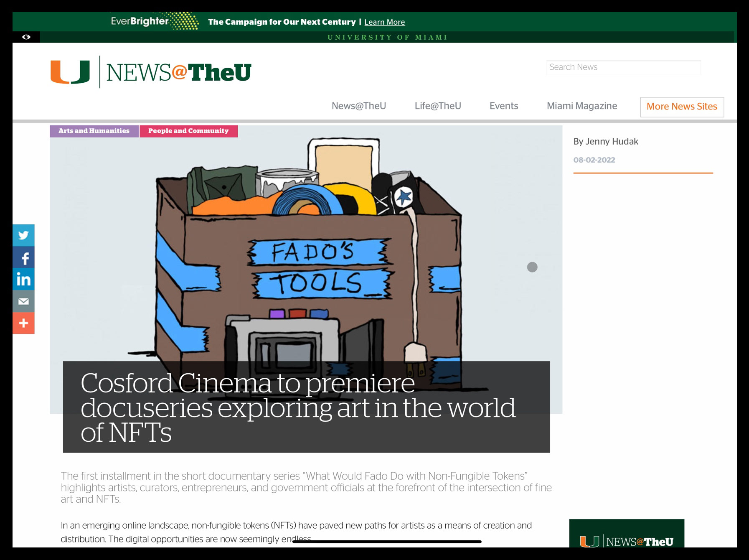This screenshot has width=749, height=560.
Task: Share the article on Facebook
Action: (x=23, y=257)
